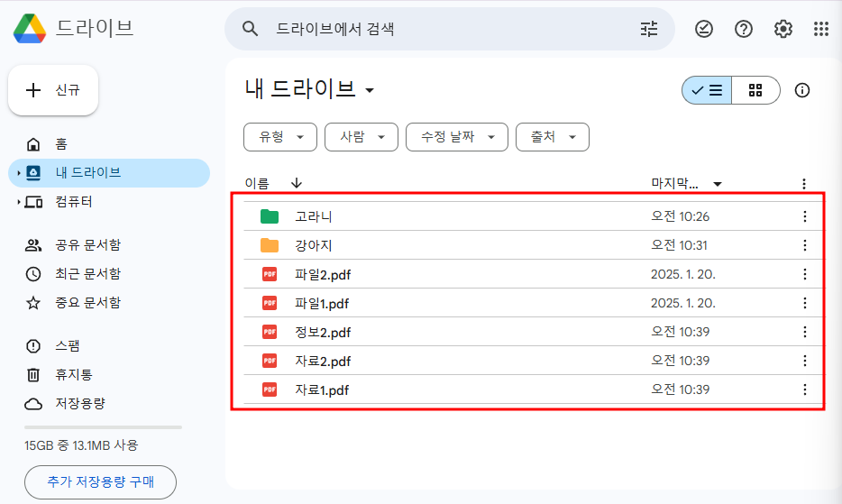Click the 오전 10:31 date of 강아지

(680, 245)
